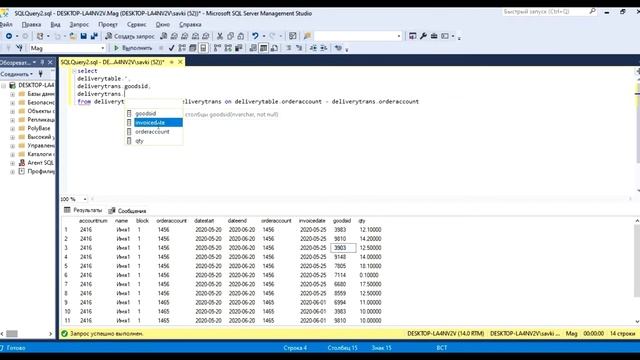Open the Mag database dropdown
Image resolution: width=640 pixels, height=360 pixels.
coord(102,48)
